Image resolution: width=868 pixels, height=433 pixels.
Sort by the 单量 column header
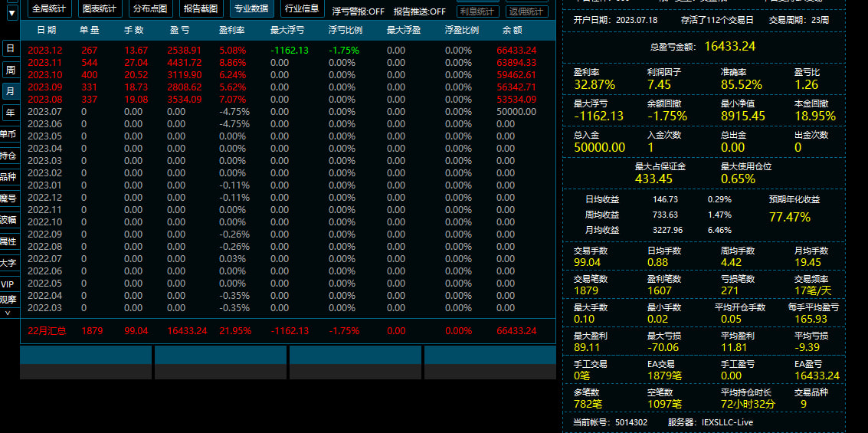89,31
